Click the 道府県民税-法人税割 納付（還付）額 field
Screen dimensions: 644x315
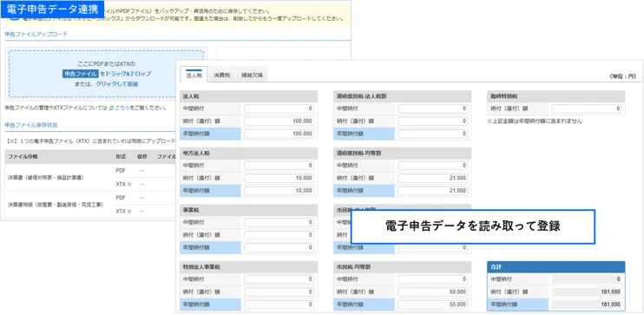tap(433, 121)
